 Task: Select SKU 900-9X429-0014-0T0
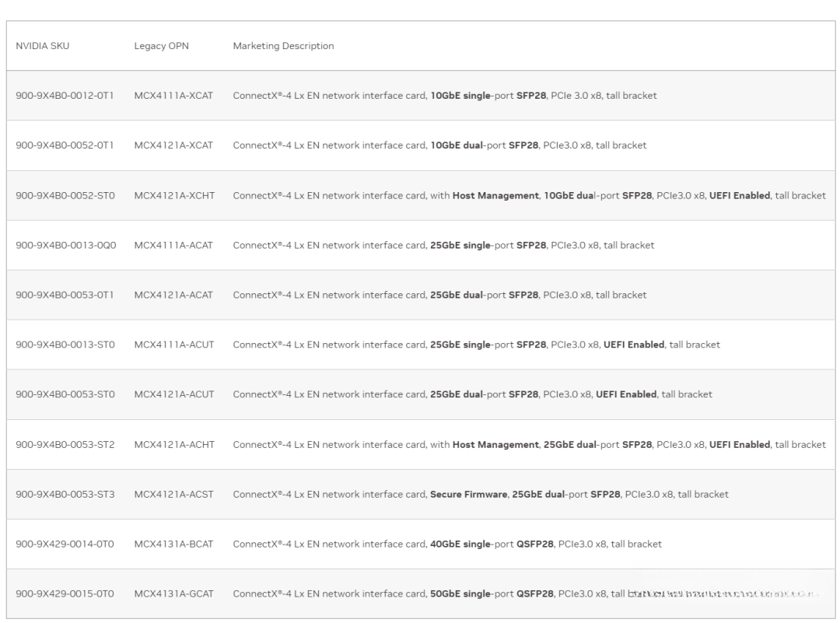(65, 544)
